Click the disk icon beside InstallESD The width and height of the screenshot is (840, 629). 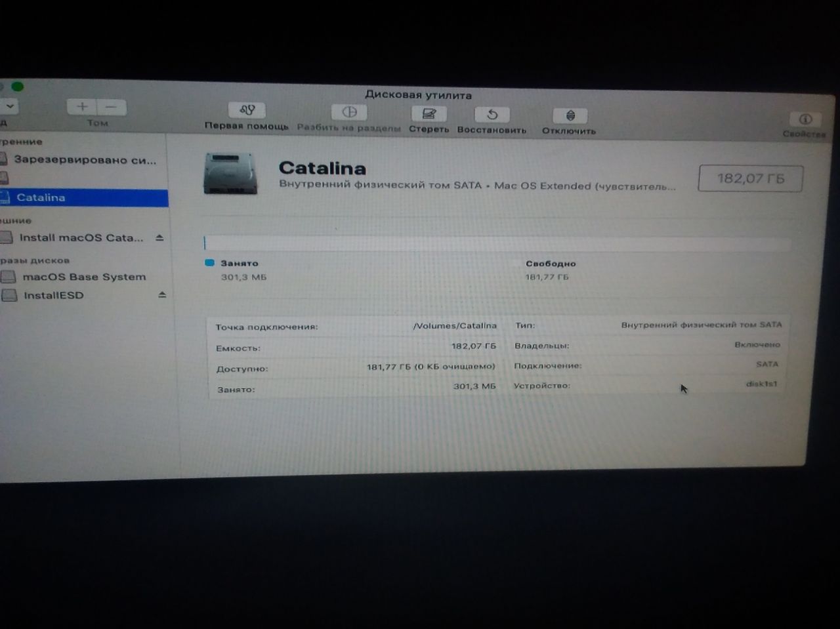click(9, 295)
